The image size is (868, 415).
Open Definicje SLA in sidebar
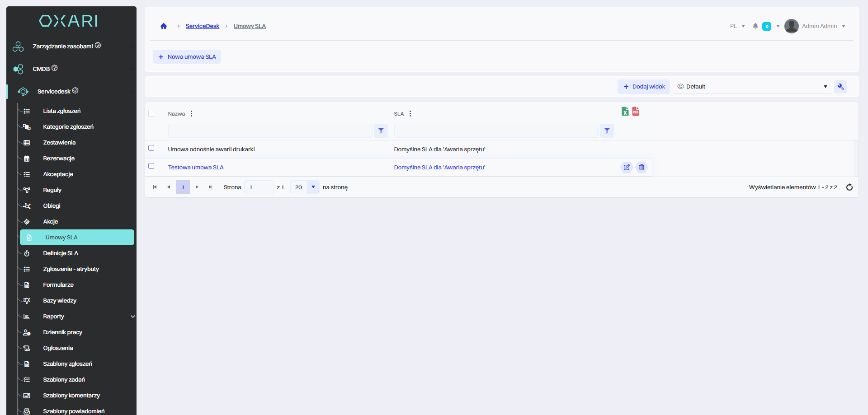[x=61, y=253]
